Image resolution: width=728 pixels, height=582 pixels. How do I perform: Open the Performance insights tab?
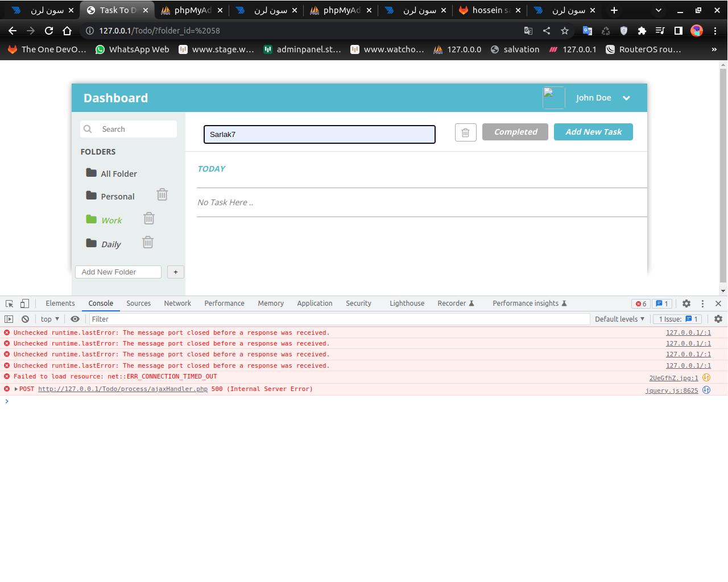click(x=530, y=304)
